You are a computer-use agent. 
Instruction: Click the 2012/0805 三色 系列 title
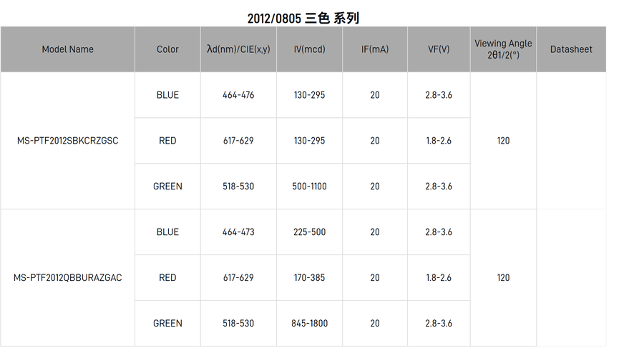[303, 18]
